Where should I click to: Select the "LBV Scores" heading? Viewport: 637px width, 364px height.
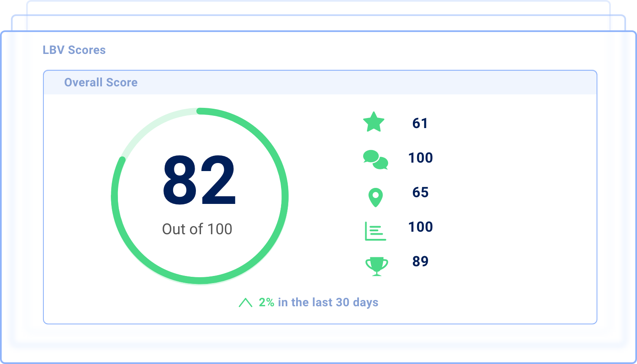click(74, 50)
